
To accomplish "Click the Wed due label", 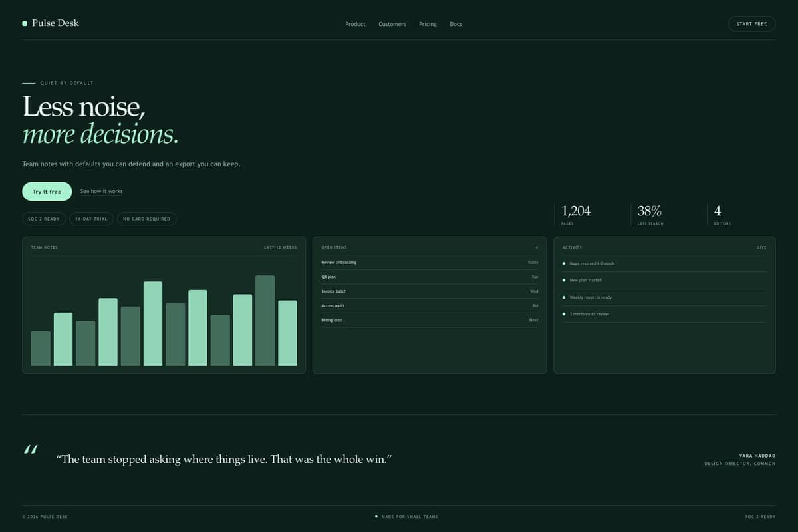I will tap(534, 291).
